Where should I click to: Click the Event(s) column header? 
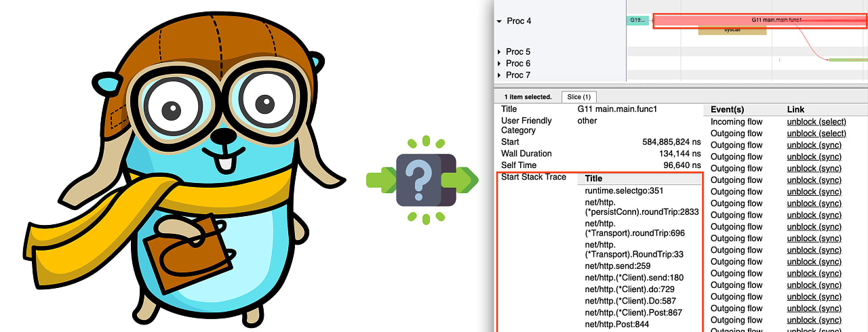727,110
